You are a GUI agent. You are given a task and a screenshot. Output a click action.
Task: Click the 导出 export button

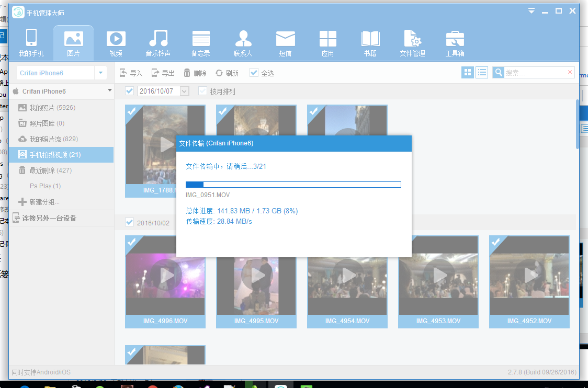163,73
